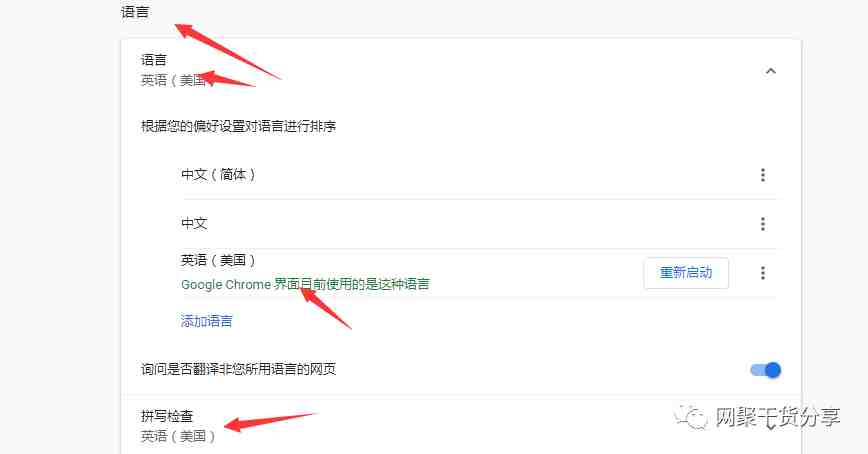
Task: Select the plain 中文 language entry
Action: pyautogui.click(x=194, y=223)
